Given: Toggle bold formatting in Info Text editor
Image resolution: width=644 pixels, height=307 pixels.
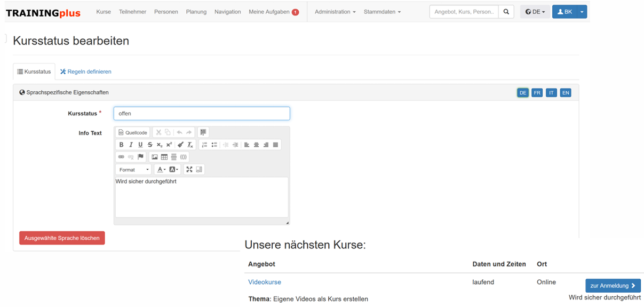Looking at the screenshot, I should pyautogui.click(x=121, y=145).
